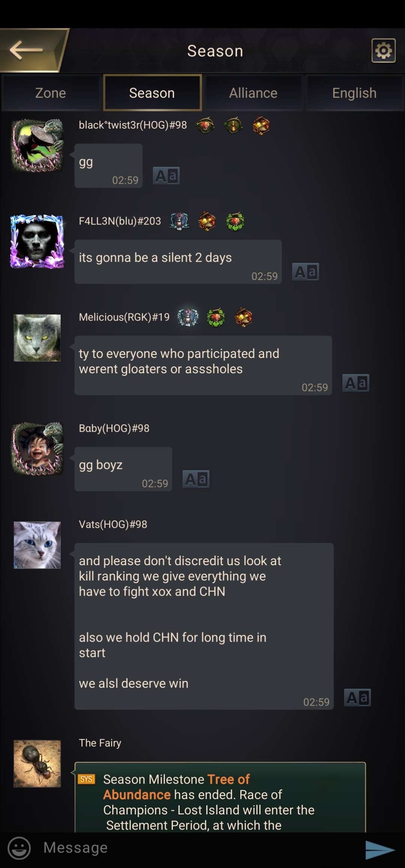405x868 pixels.
Task: Focus the Message input field
Action: tap(199, 848)
